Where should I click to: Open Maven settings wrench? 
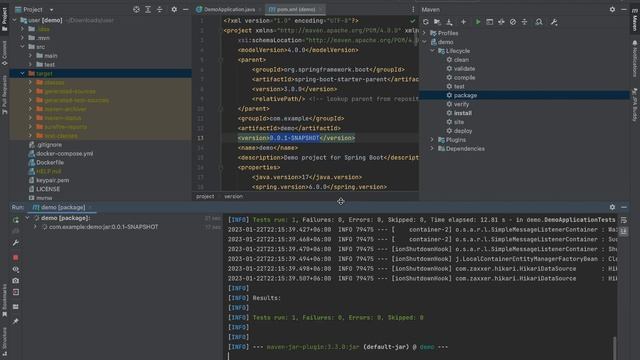[x=554, y=22]
